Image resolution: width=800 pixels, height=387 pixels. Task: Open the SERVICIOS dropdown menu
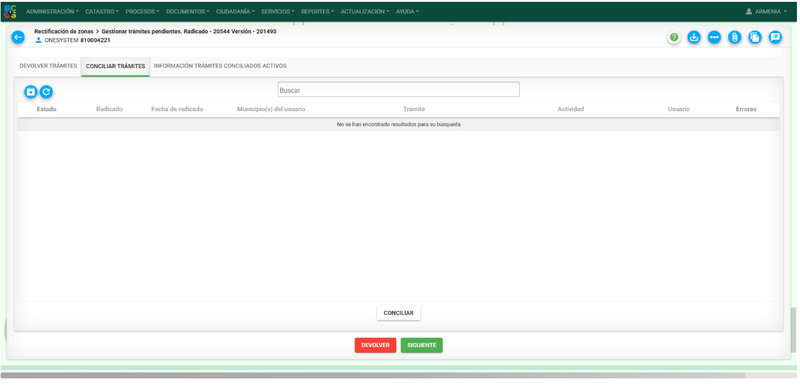278,11
